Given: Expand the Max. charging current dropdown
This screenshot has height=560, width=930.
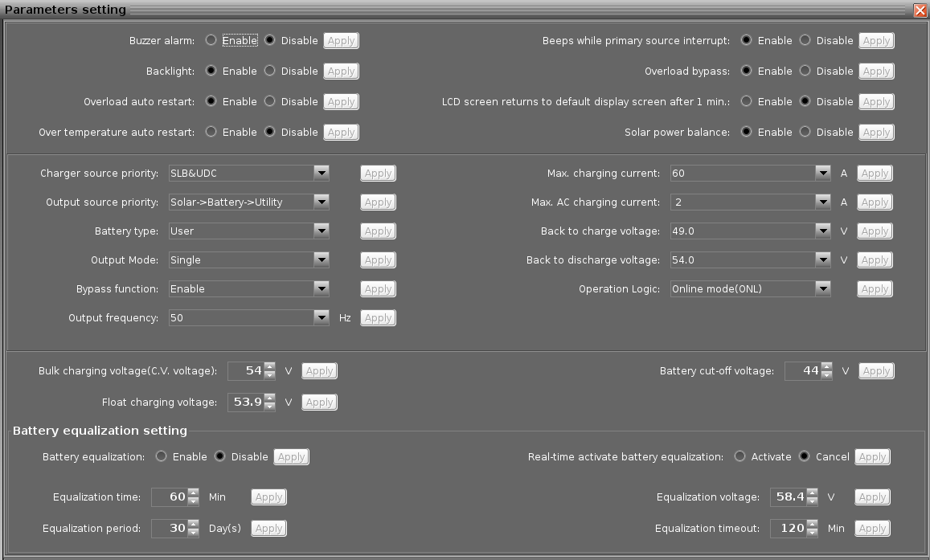Looking at the screenshot, I should coord(822,173).
